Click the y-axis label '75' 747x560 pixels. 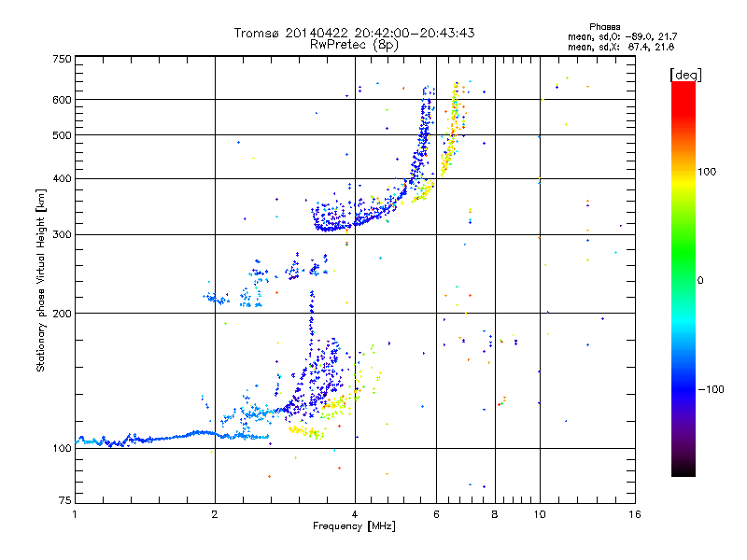(x=65, y=500)
